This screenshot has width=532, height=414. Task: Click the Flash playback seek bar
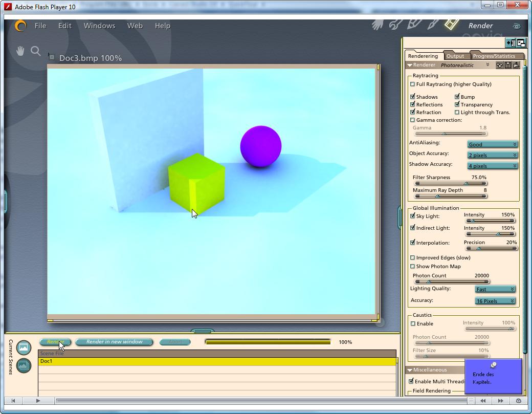point(261,401)
